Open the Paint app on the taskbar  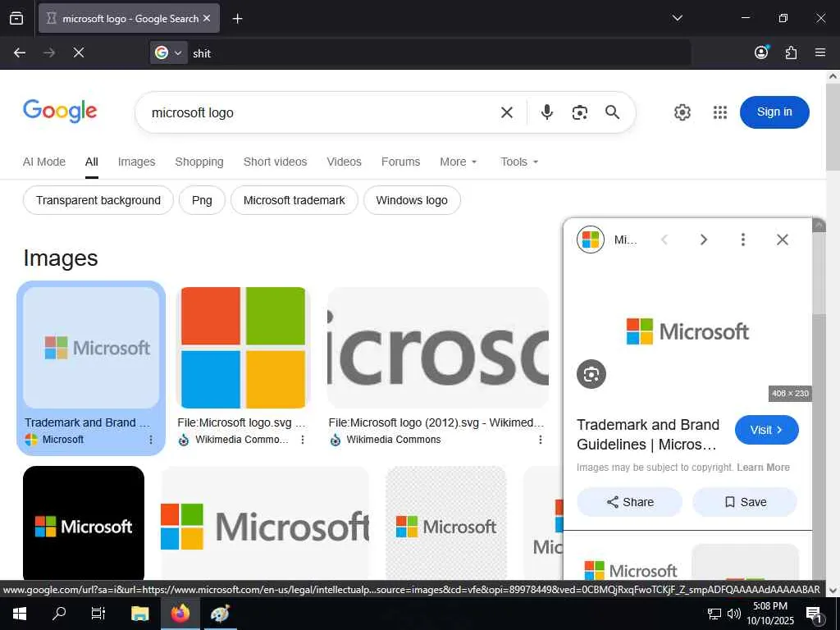pos(220,614)
